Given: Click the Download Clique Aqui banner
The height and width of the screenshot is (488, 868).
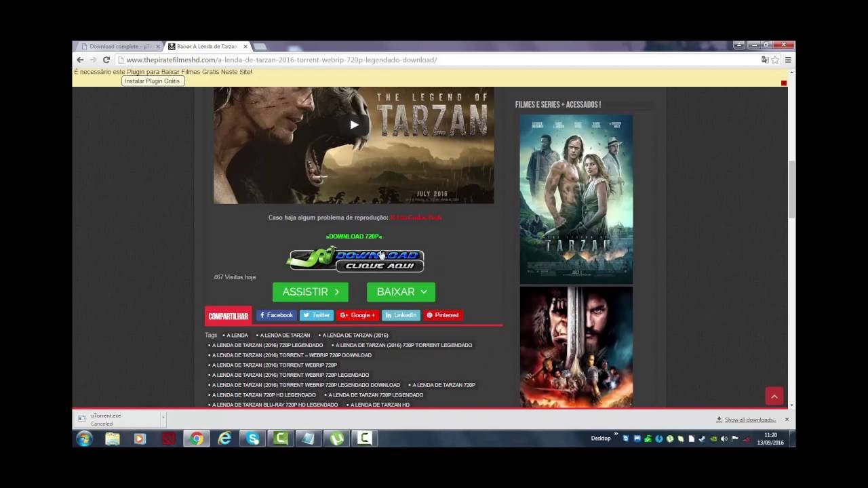Looking at the screenshot, I should click(356, 259).
